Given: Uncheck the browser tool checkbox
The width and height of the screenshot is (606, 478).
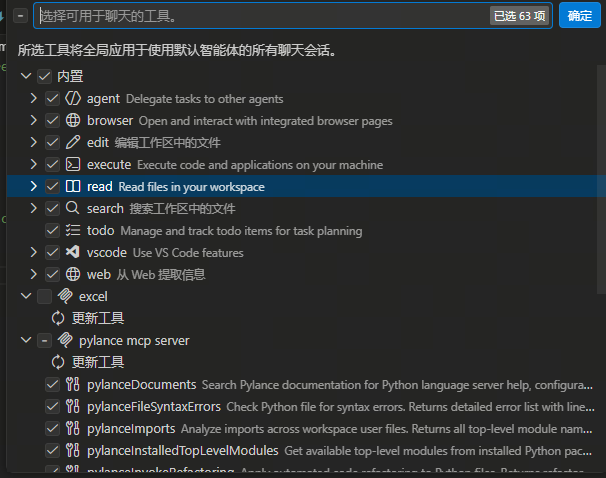Looking at the screenshot, I should coord(52,121).
